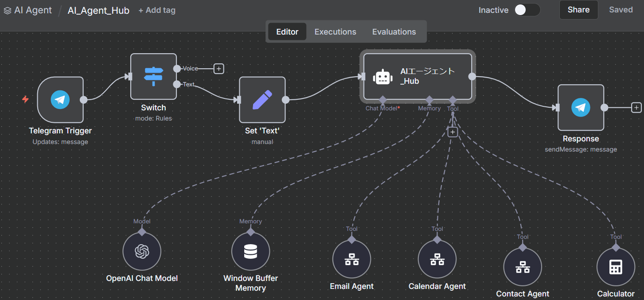Click the 'Inactive' status label
This screenshot has width=644, height=300.
tap(493, 10)
